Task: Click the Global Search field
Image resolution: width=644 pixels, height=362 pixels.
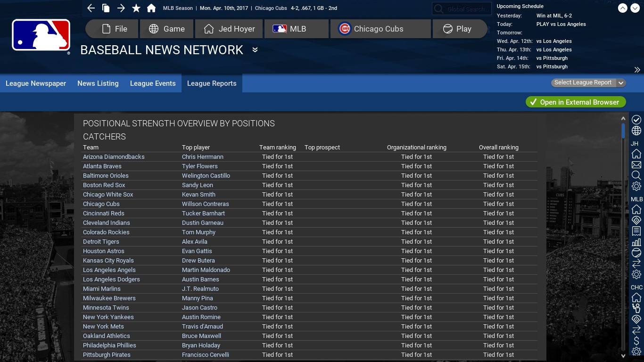Action: (462, 9)
